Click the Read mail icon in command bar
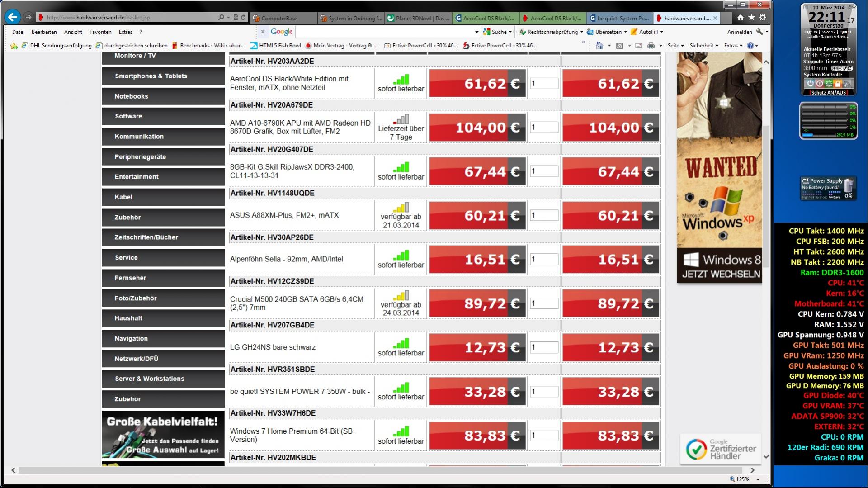 (638, 46)
